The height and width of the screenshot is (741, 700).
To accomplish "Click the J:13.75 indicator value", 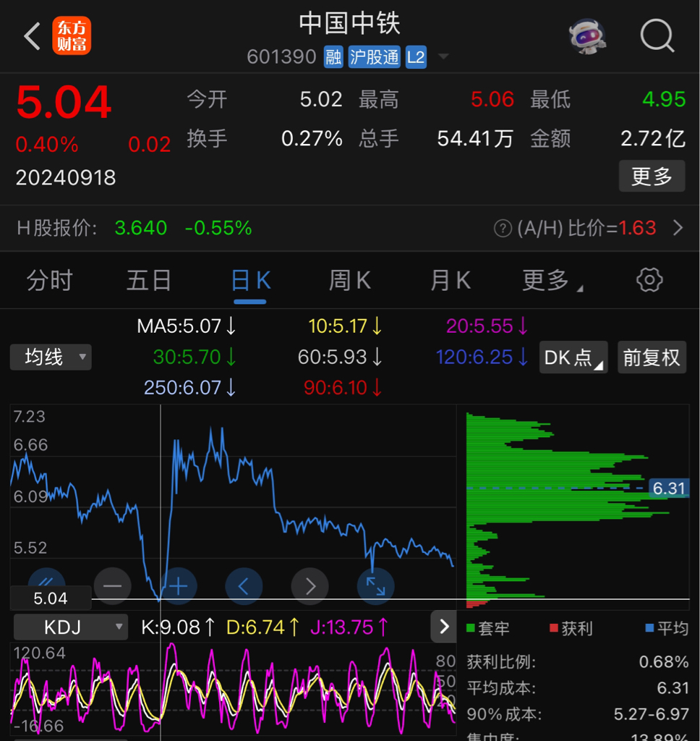I will tap(349, 627).
